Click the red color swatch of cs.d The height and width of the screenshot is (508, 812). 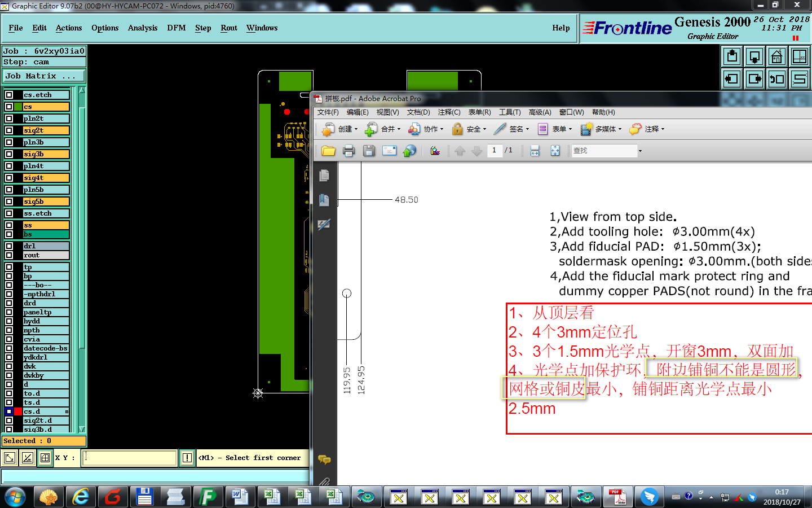18,411
